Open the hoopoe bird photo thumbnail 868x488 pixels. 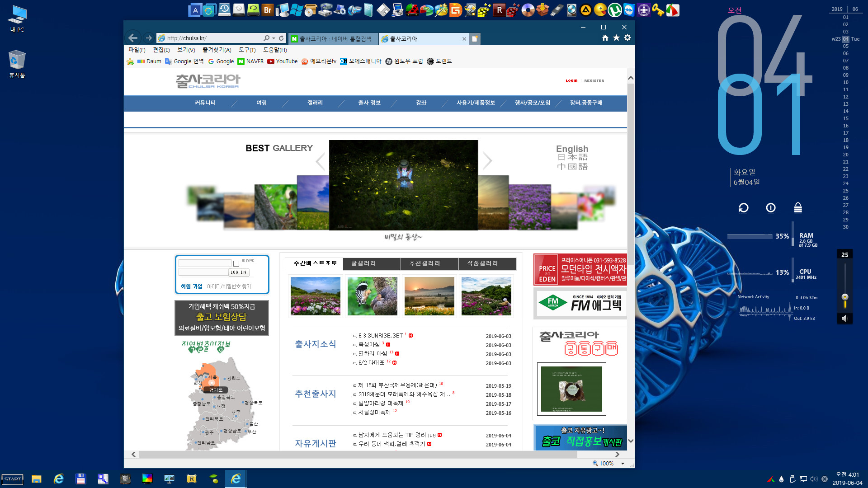click(x=373, y=296)
